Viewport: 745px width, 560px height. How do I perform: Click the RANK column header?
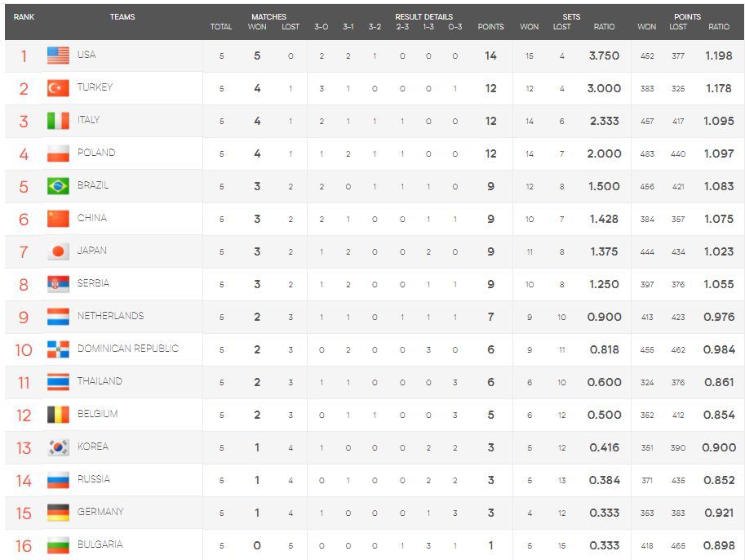[24, 17]
